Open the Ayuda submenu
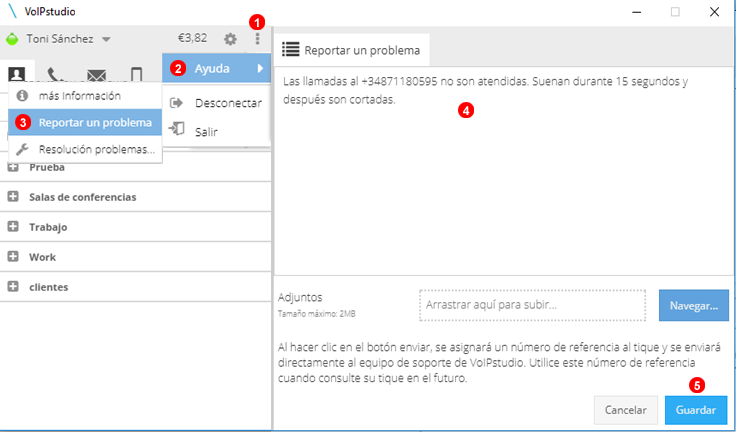This screenshot has width=736, height=432. [x=216, y=69]
